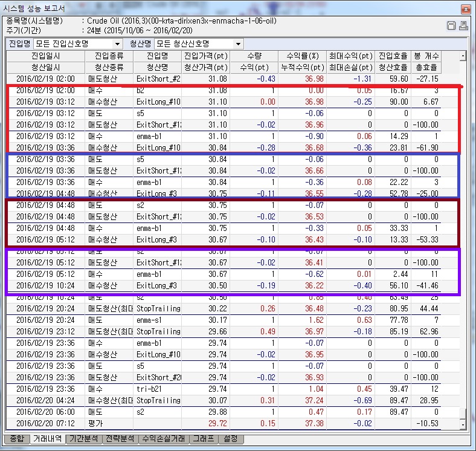Image resolution: width=476 pixels, height=451 pixels.
Task: Open the 그래프 tab
Action: coord(204,439)
